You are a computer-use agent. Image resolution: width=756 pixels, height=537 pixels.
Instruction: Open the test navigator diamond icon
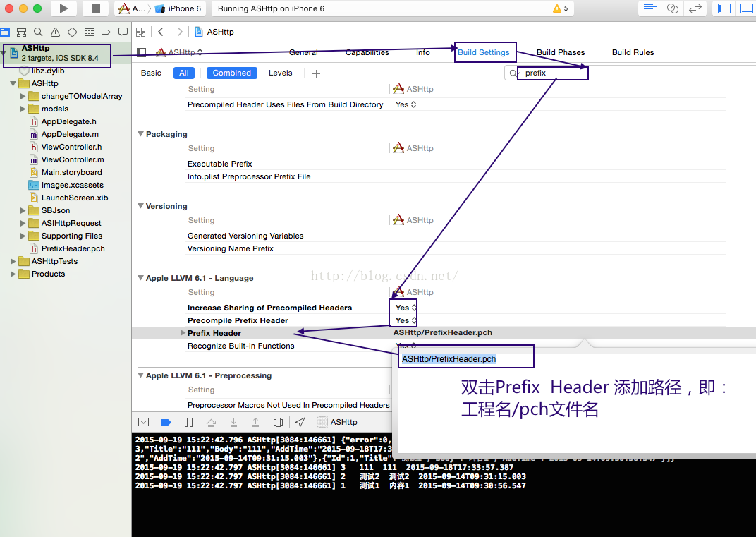coord(73,32)
